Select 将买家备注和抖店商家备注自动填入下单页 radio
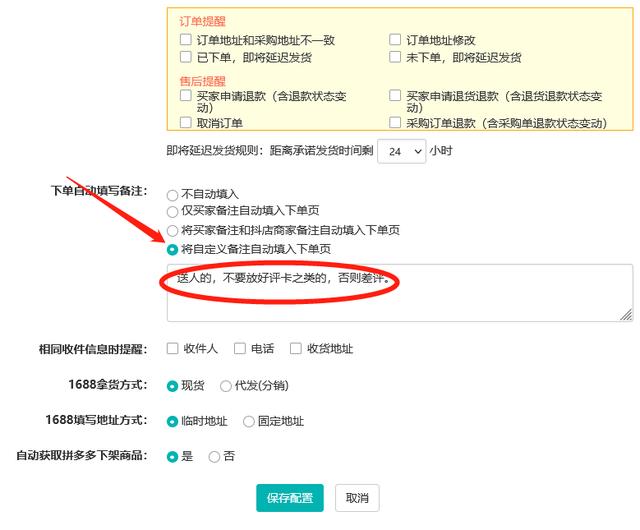This screenshot has width=640, height=530. point(172,231)
